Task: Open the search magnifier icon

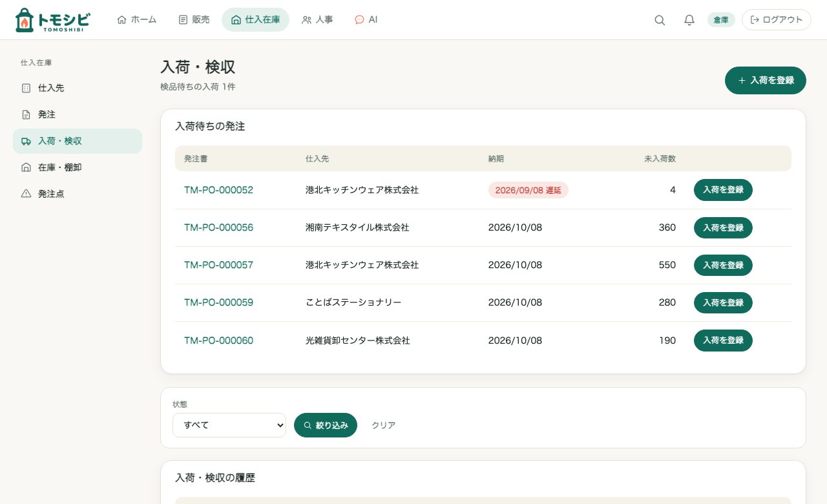Action: [660, 20]
